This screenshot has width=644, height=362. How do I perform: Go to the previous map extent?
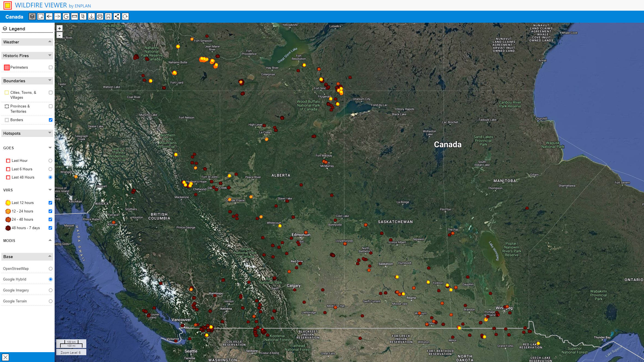point(49,17)
